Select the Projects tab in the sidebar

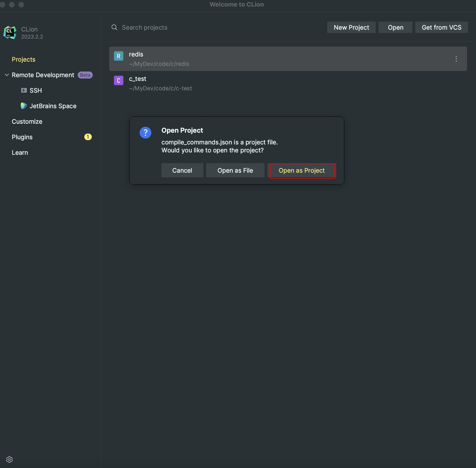[x=24, y=59]
